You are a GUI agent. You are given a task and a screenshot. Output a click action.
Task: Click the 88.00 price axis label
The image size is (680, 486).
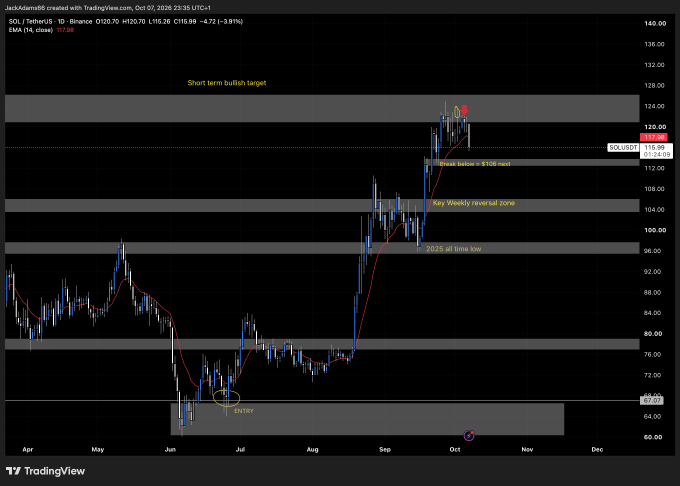click(x=653, y=293)
